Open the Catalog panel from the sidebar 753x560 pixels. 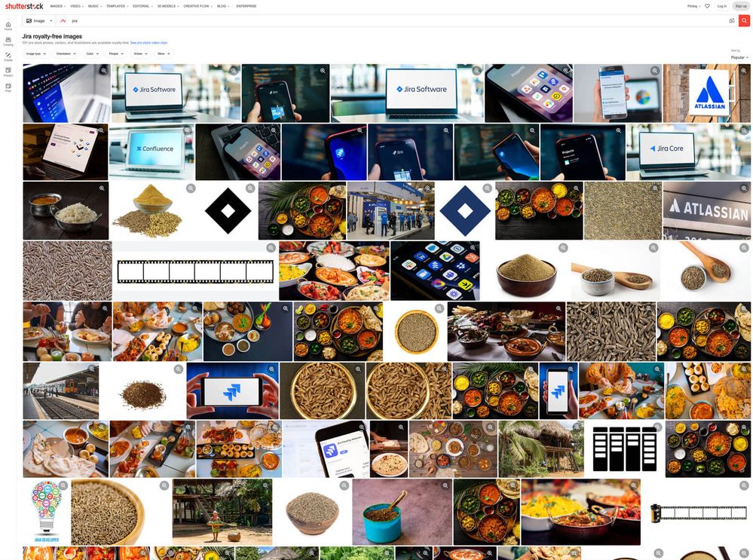pos(7,41)
